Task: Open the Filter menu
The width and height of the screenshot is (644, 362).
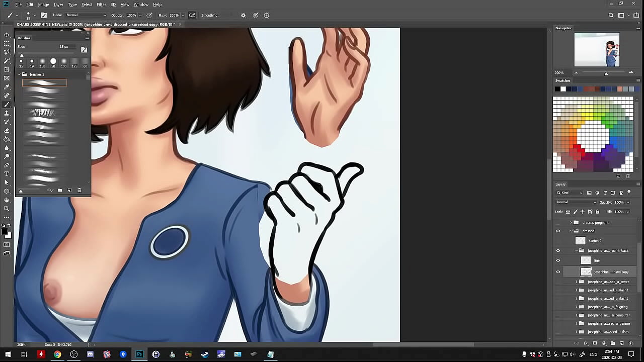Action: click(x=101, y=5)
